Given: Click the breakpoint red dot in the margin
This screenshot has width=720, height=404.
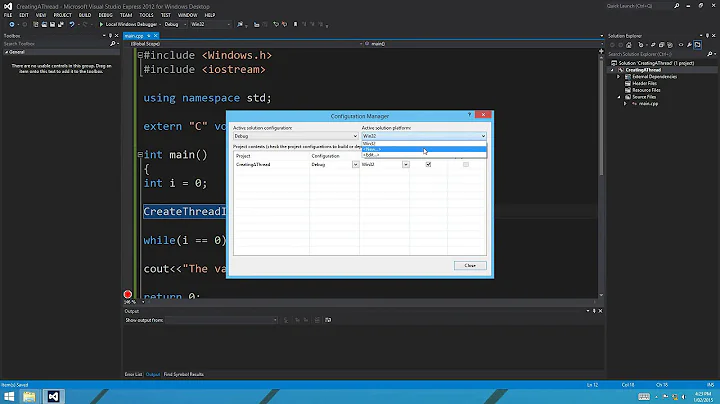Looking at the screenshot, I should click(128, 294).
